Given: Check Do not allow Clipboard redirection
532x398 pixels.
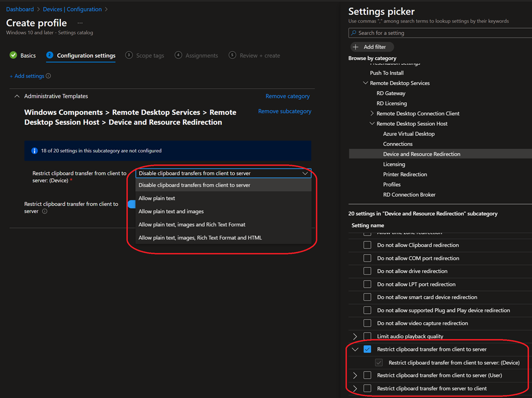Looking at the screenshot, I should (367, 245).
